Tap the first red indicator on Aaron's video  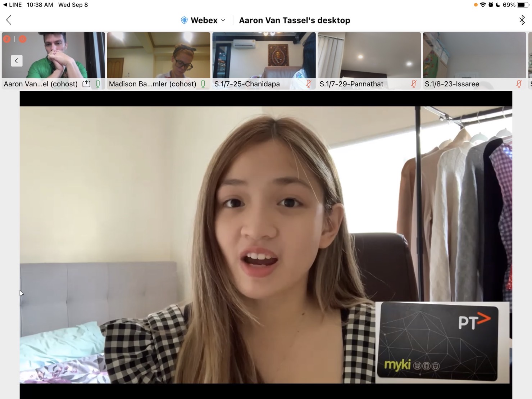pyautogui.click(x=7, y=39)
